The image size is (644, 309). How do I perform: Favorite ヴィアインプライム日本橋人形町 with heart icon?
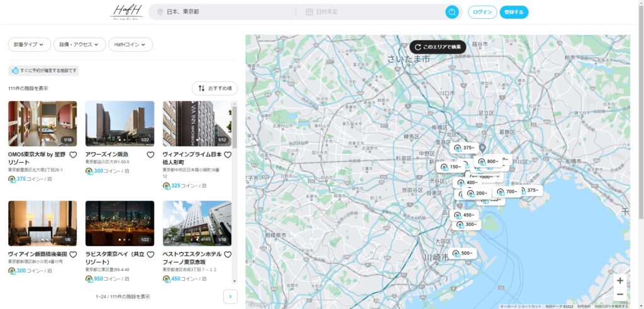point(228,154)
